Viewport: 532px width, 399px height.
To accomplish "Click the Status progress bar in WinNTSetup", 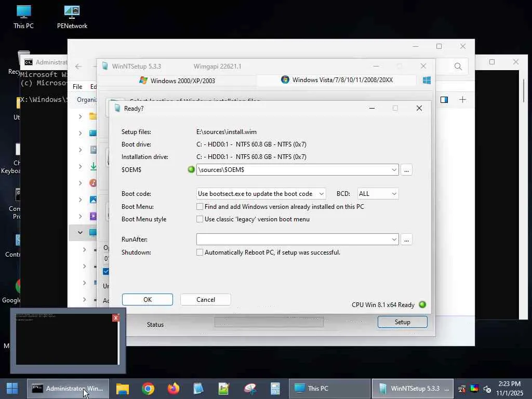I will pyautogui.click(x=269, y=322).
